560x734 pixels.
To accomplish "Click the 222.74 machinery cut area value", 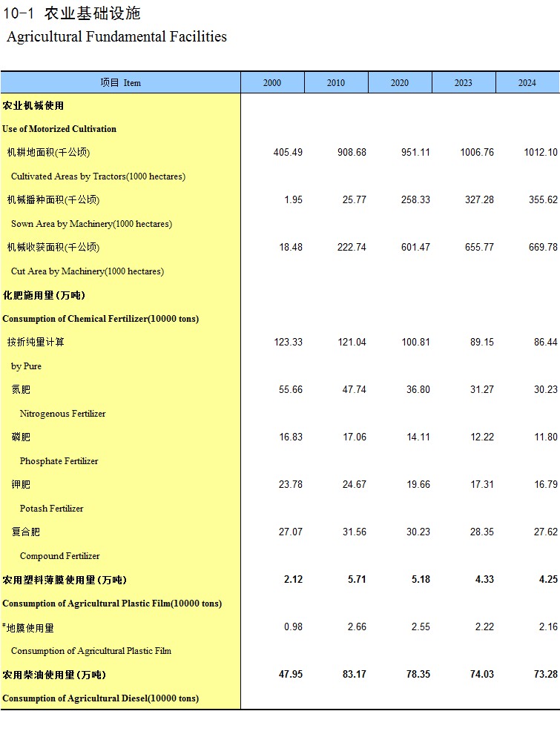I will pos(352,248).
